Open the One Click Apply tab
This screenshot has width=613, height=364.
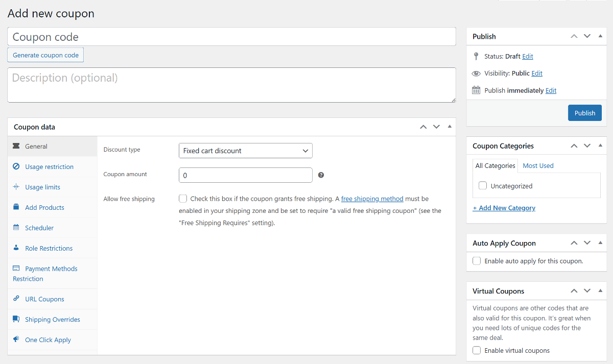coord(48,340)
